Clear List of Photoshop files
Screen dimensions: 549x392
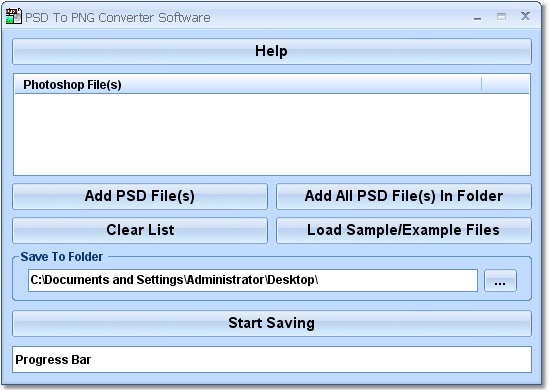point(140,230)
